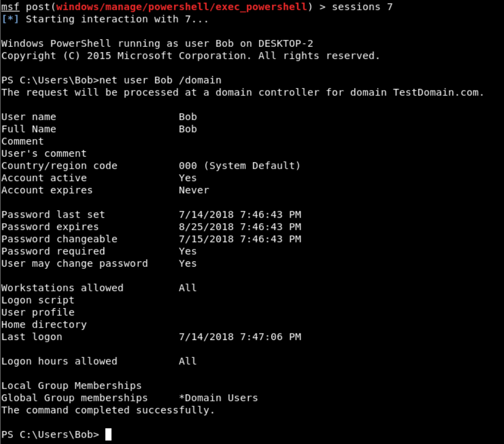This screenshot has width=504, height=444.
Task: Click the Workstations allowed "All" value
Action: coord(187,288)
